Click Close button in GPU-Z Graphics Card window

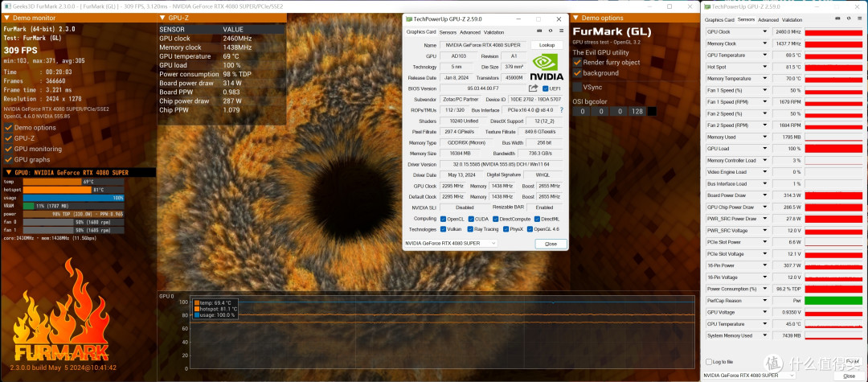(x=551, y=244)
